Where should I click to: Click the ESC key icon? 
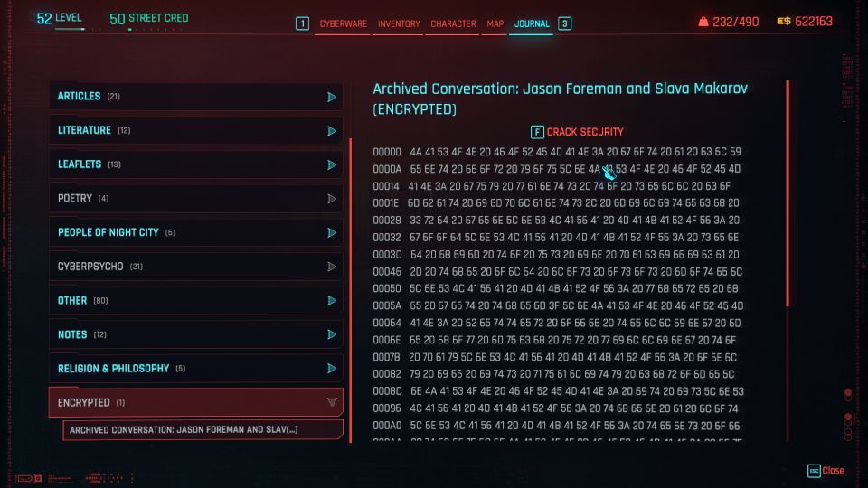point(814,471)
